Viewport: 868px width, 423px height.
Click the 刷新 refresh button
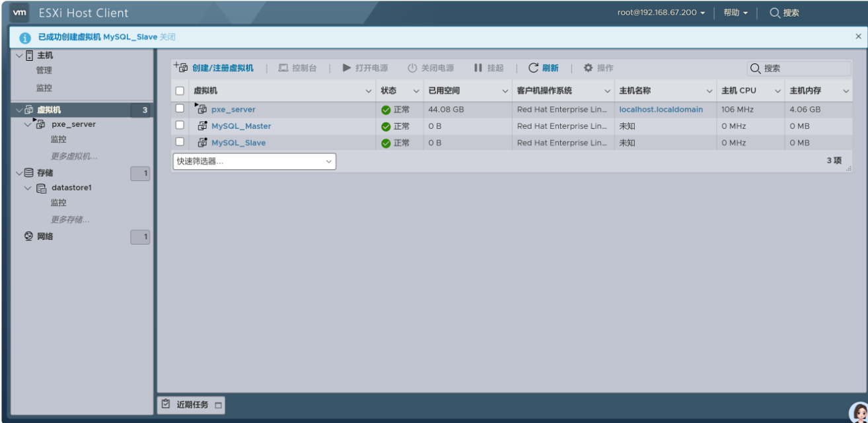click(x=544, y=68)
